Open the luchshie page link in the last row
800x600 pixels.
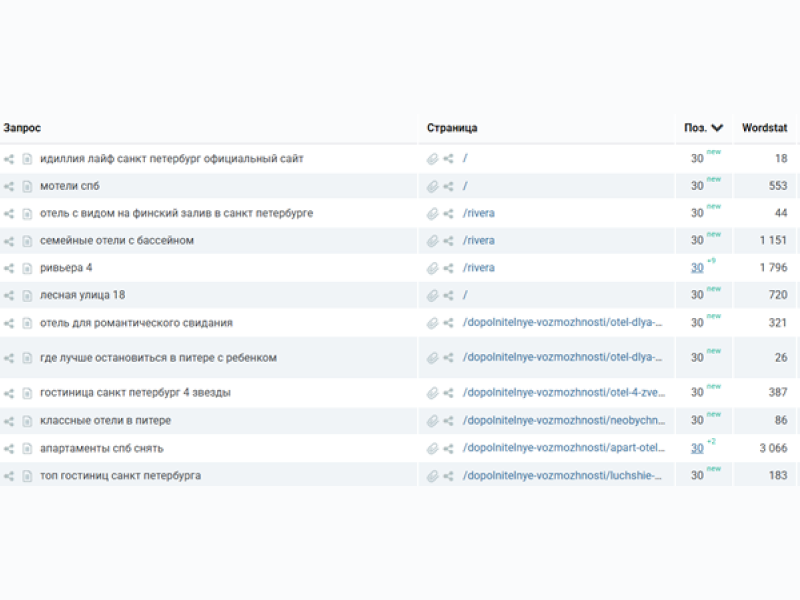tap(562, 476)
